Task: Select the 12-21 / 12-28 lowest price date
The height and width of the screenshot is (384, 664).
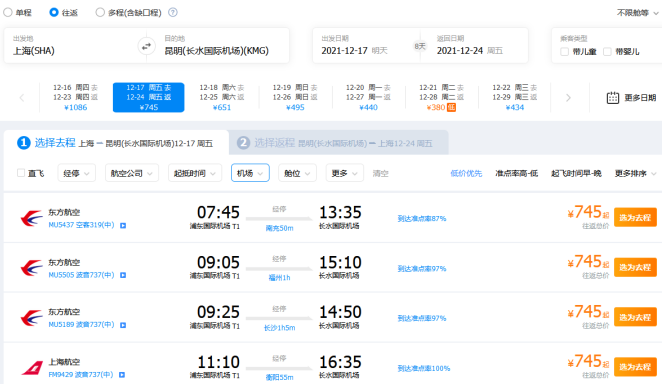Action: [x=442, y=97]
